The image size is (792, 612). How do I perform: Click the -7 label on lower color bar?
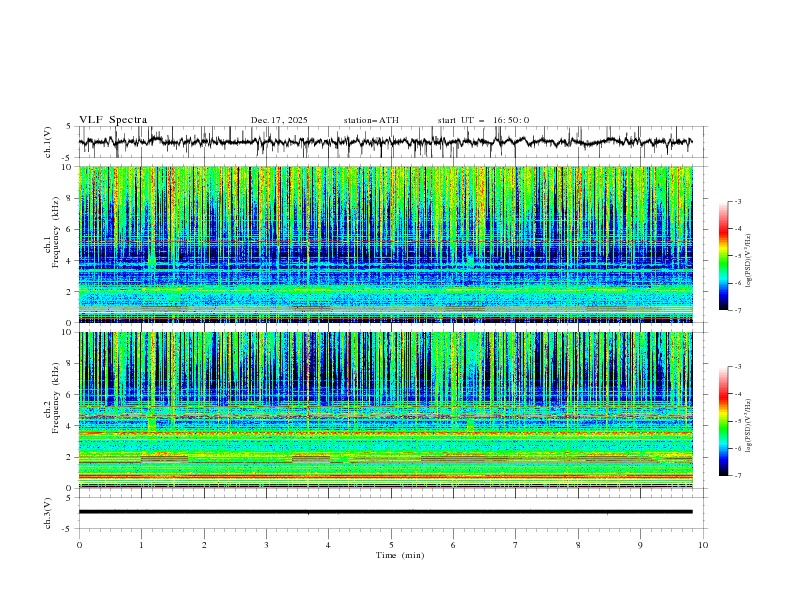(738, 476)
